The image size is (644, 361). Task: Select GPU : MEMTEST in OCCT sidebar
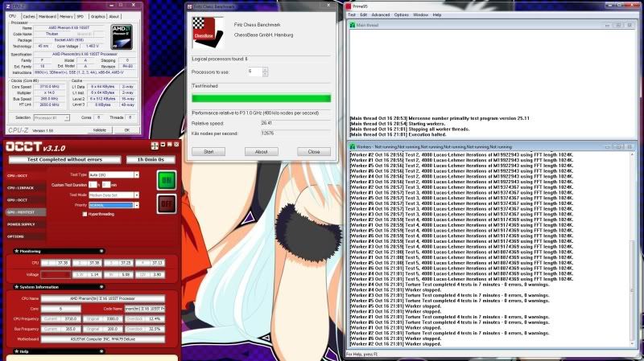click(x=25, y=212)
